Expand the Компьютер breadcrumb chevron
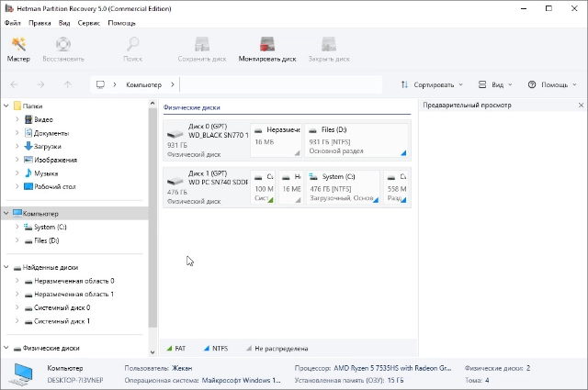The width and height of the screenshot is (588, 390). pos(173,84)
